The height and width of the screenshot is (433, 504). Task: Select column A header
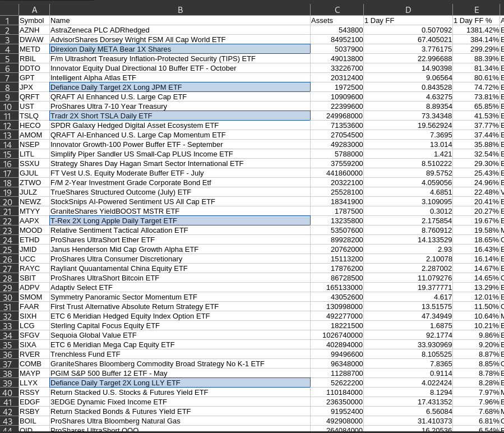[34, 10]
